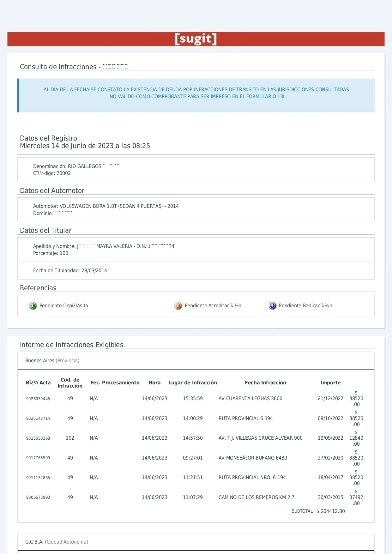Click 'Pendiente Depósito' label
The width and height of the screenshot is (392, 554).
[x=64, y=306]
